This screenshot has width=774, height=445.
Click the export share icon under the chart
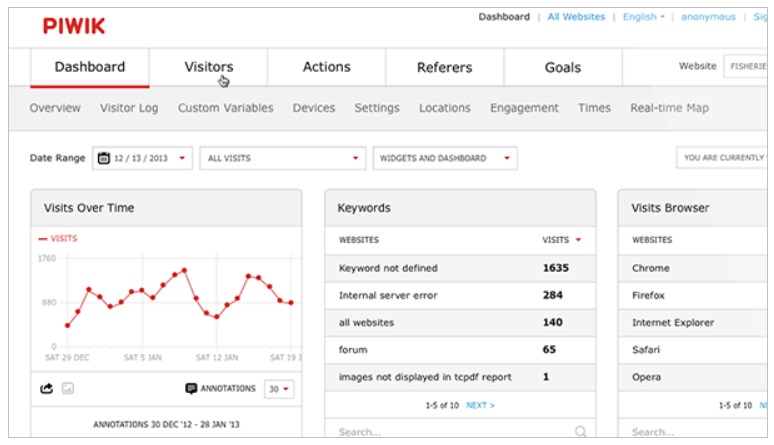coord(46,389)
